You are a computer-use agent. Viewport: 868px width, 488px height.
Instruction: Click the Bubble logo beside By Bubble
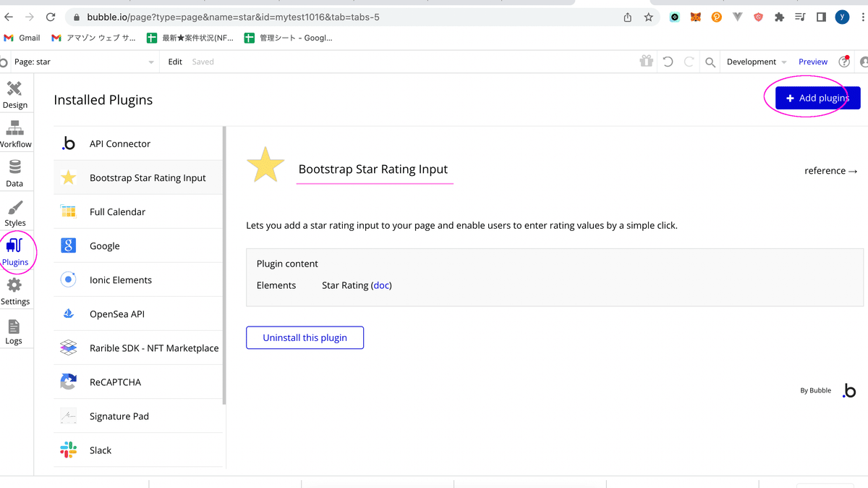pos(849,391)
